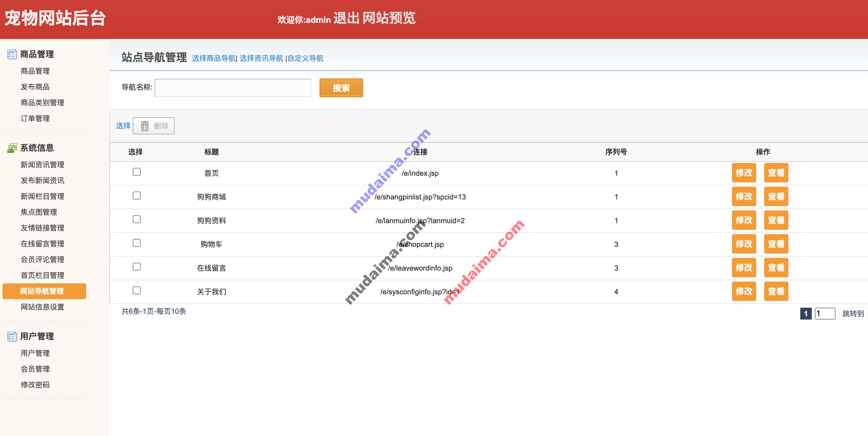
Task: Click 查看 for the 狗狗商城 row
Action: [776, 197]
